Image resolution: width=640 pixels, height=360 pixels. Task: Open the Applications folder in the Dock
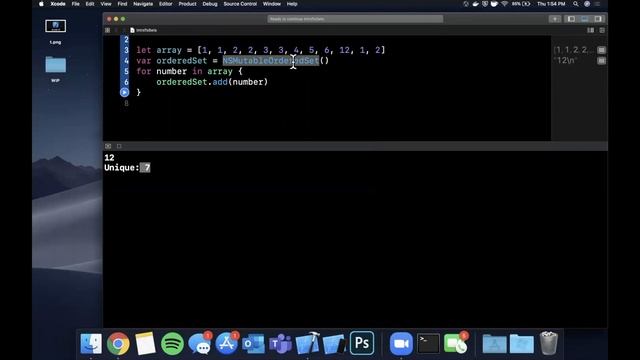click(494, 343)
